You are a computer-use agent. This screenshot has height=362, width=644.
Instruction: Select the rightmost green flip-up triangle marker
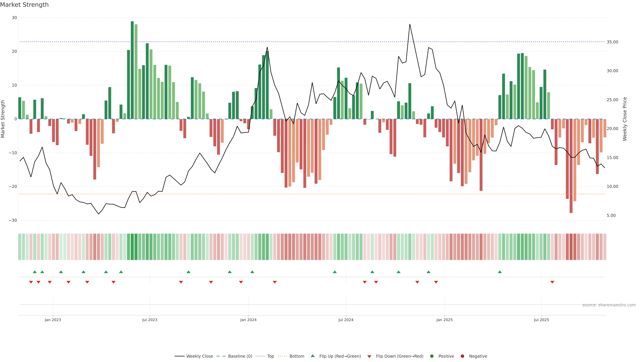click(x=499, y=272)
